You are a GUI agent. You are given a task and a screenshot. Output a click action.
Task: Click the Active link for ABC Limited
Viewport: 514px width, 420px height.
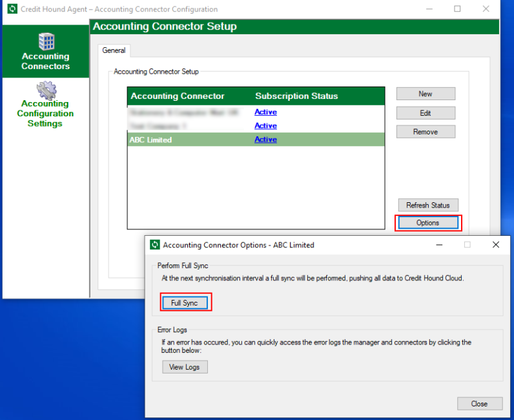[x=266, y=140]
